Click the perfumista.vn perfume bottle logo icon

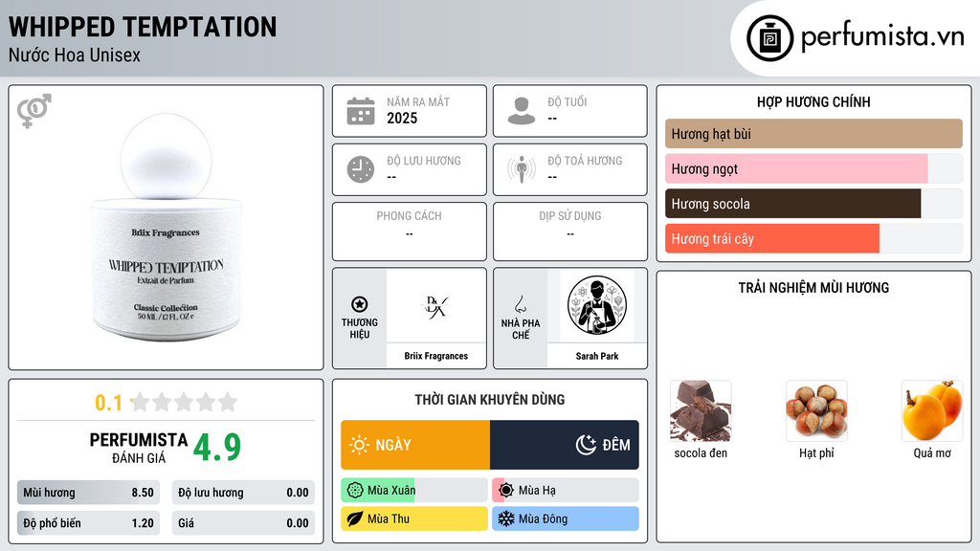[769, 38]
